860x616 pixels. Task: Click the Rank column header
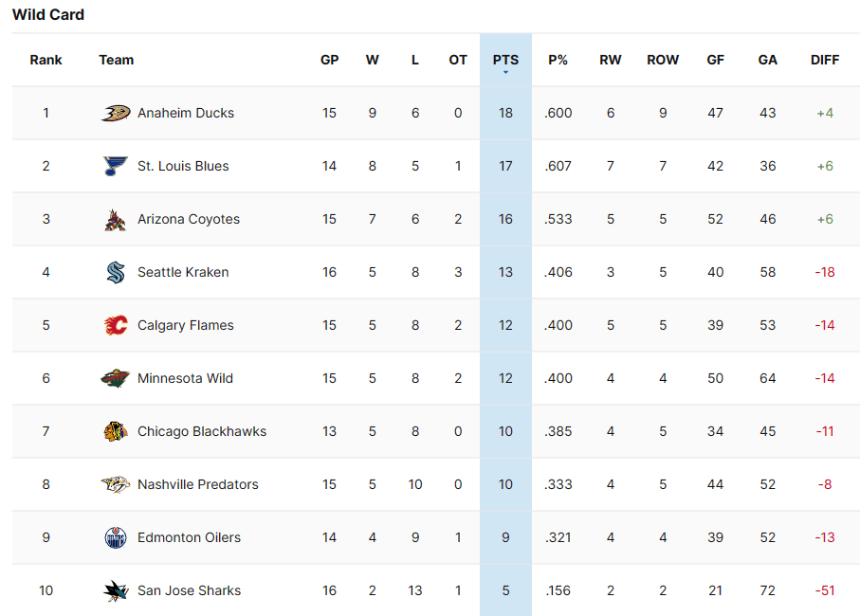point(46,60)
